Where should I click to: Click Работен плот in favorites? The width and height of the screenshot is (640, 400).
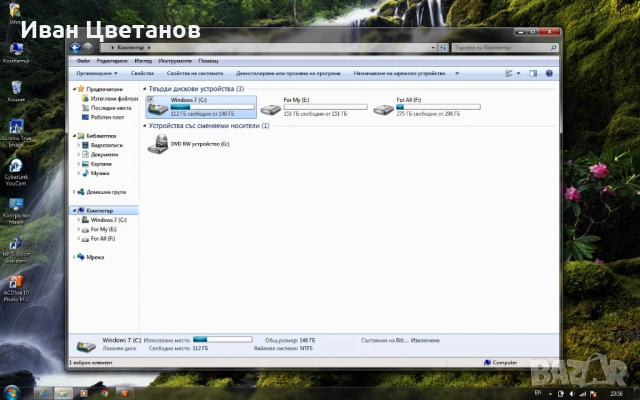pyautogui.click(x=103, y=118)
